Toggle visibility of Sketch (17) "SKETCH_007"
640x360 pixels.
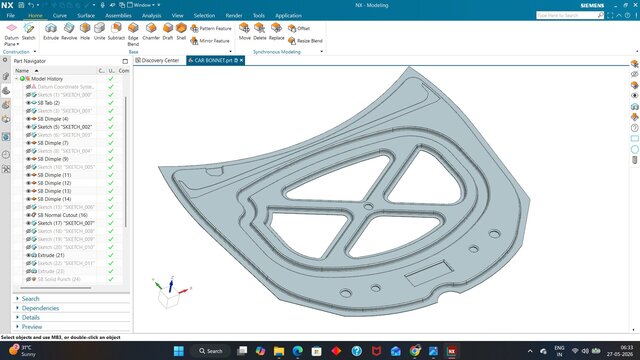(x=28, y=223)
